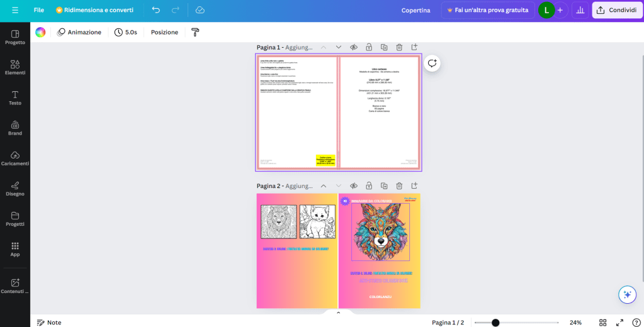Duplicate Pagina 1 with copy icon
This screenshot has width=644, height=327.
tap(384, 47)
